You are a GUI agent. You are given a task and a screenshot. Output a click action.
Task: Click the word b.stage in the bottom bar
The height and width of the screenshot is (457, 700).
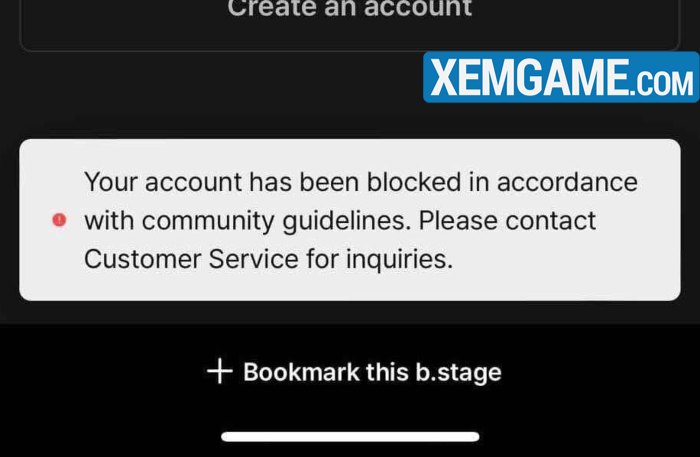click(458, 372)
